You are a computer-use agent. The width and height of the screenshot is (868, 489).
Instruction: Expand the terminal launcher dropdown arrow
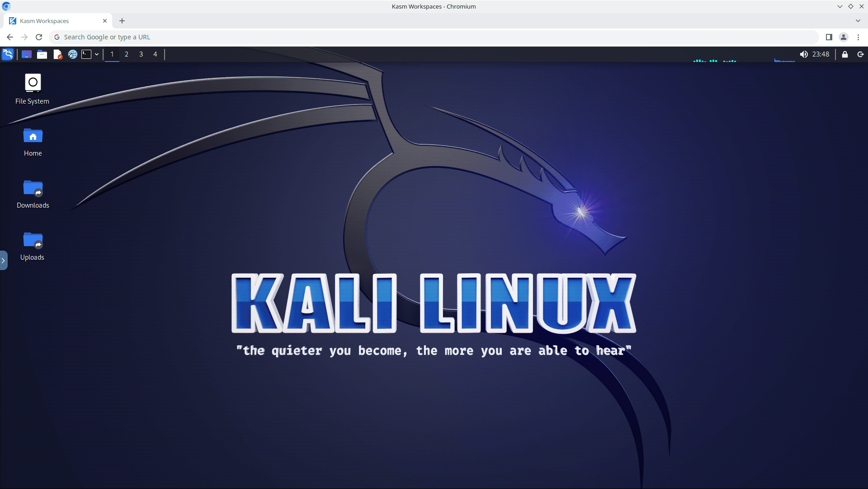97,54
